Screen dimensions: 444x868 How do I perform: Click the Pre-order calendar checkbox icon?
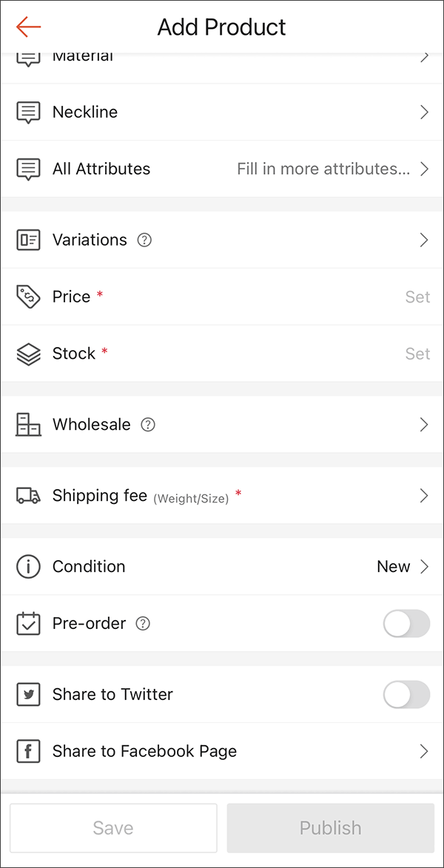pos(27,623)
